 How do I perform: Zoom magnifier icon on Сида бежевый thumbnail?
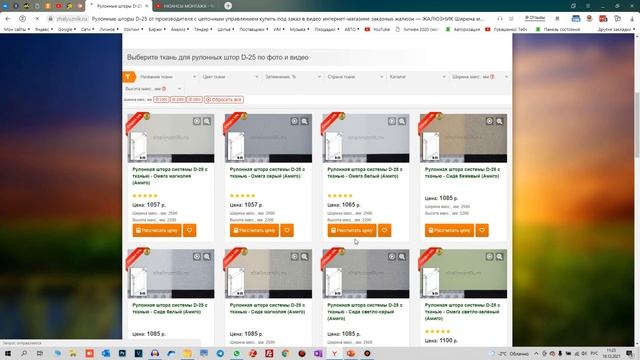(500, 121)
